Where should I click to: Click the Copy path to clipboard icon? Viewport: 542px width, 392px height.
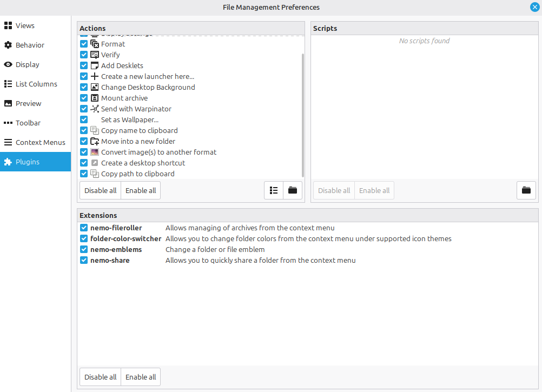click(x=95, y=174)
